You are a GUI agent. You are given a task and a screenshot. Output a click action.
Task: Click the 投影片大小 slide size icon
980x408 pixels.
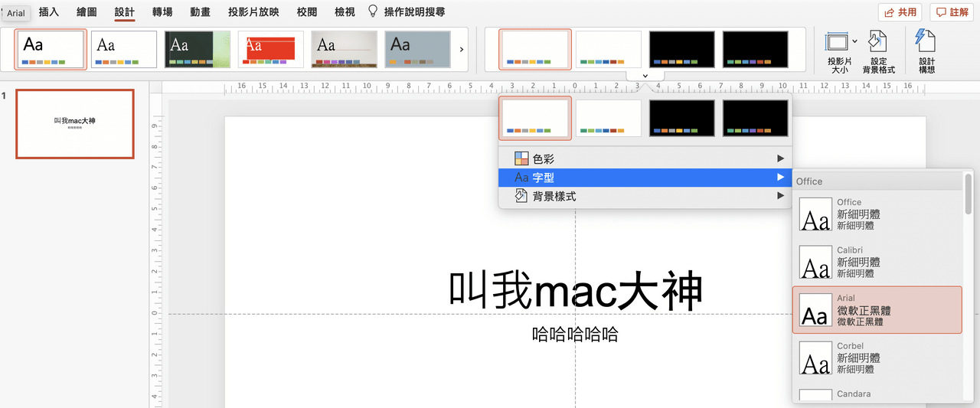pos(838,41)
